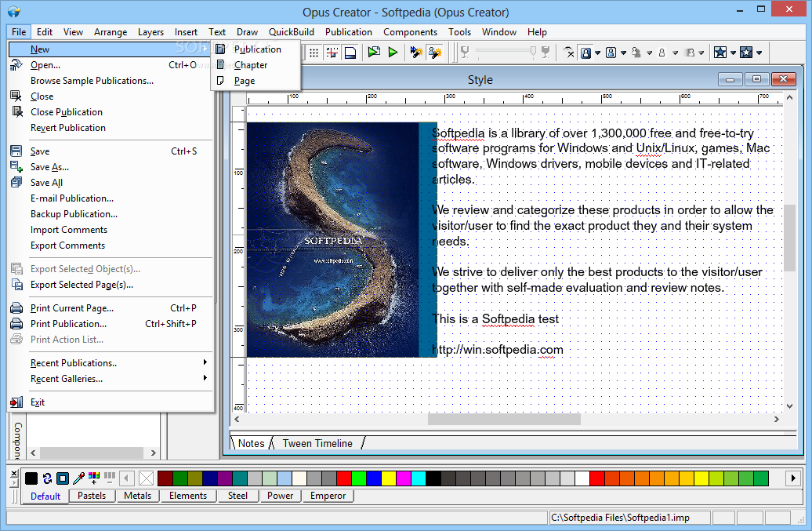
Task: Close the color palette bar with X
Action: (x=14, y=474)
